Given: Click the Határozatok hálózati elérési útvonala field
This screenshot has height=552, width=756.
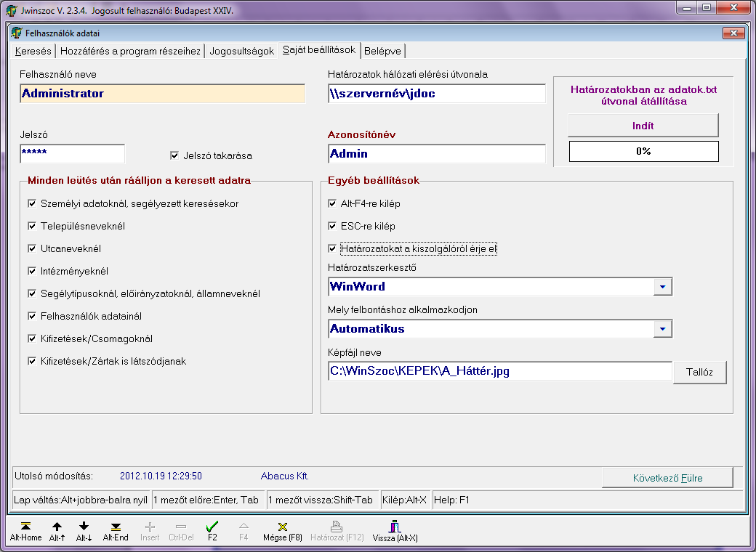Looking at the screenshot, I should (x=437, y=94).
